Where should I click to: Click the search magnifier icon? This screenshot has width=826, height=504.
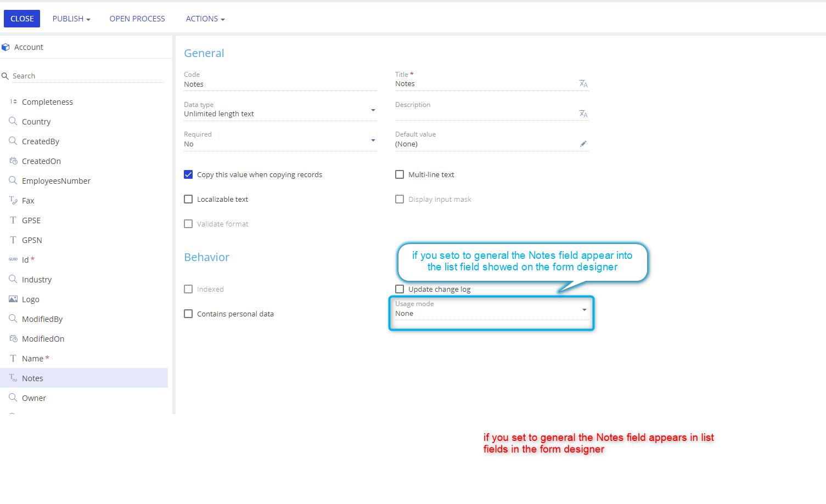[x=5, y=76]
